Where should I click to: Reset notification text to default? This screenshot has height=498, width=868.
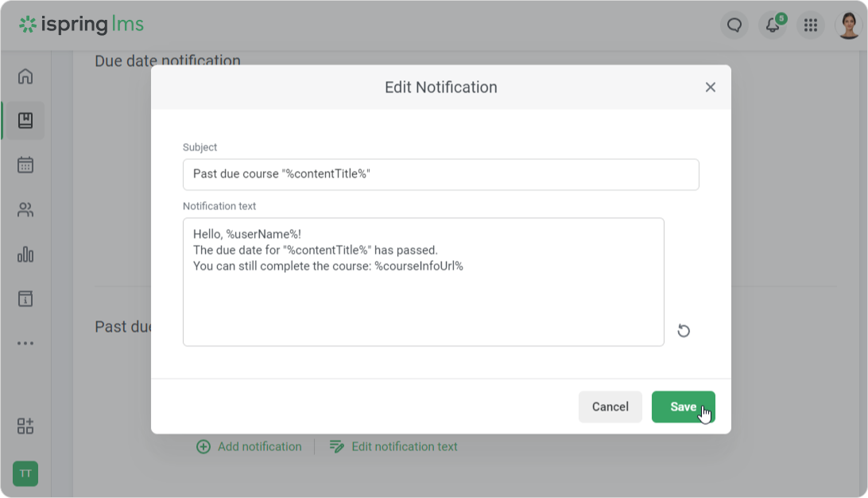click(684, 331)
